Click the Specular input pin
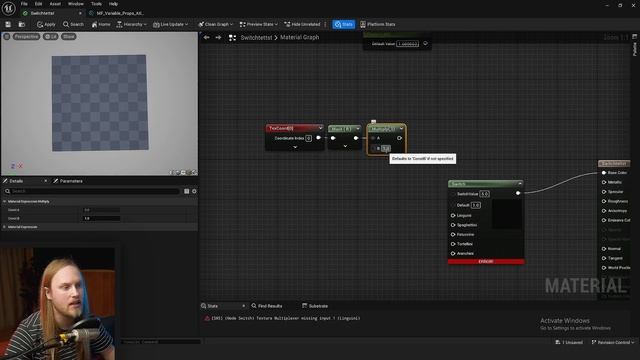Screen dimensions: 640x360 click(604, 192)
